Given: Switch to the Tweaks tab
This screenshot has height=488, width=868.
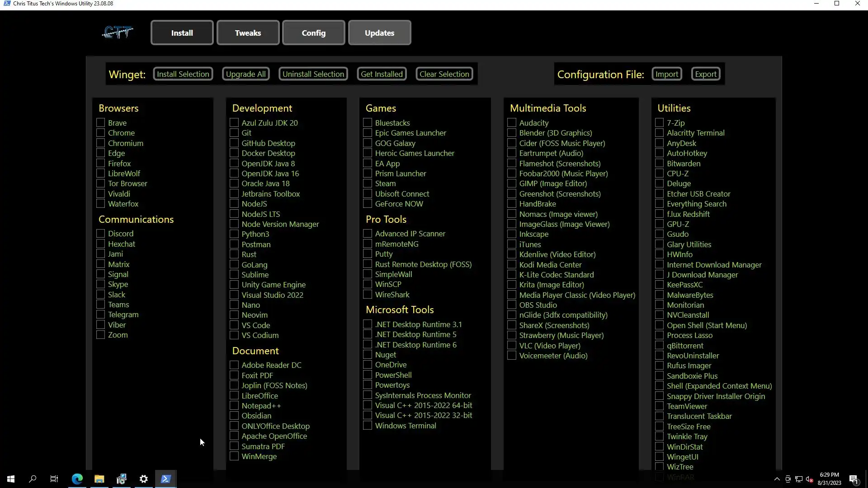Looking at the screenshot, I should (248, 33).
